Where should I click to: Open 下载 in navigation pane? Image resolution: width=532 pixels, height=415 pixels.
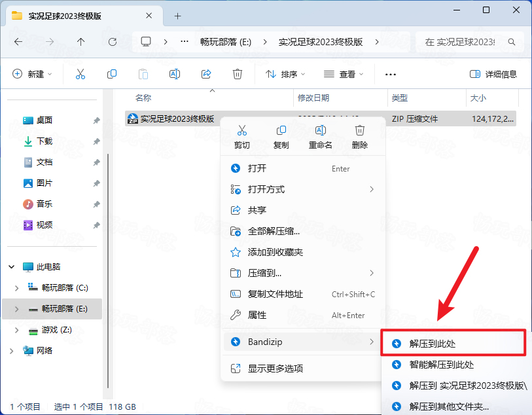point(44,141)
